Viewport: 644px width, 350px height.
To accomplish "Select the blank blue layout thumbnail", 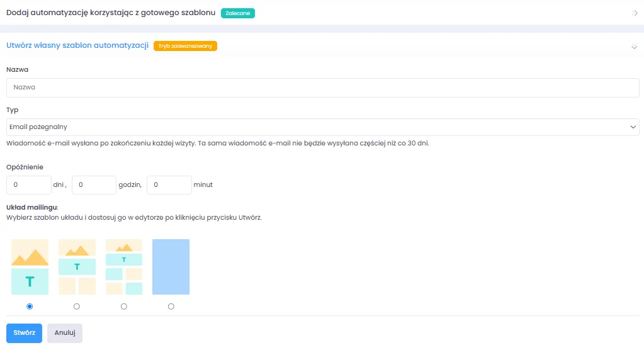I will click(x=171, y=267).
